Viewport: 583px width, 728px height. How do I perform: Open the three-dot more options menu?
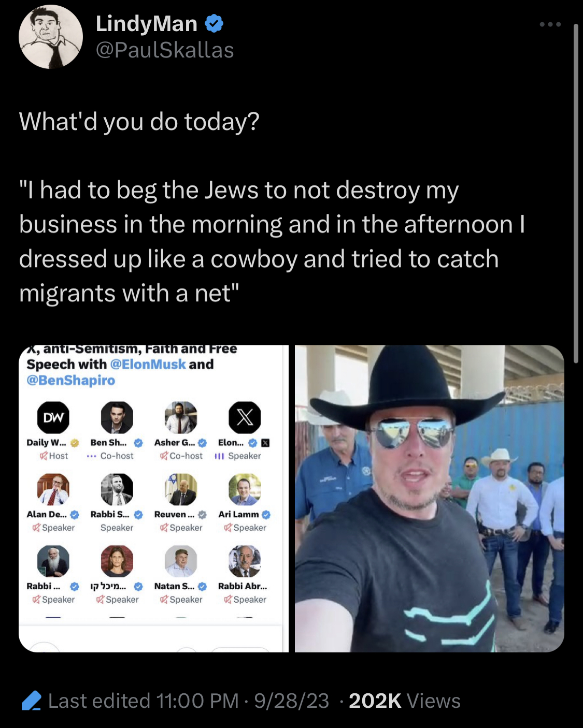550,24
